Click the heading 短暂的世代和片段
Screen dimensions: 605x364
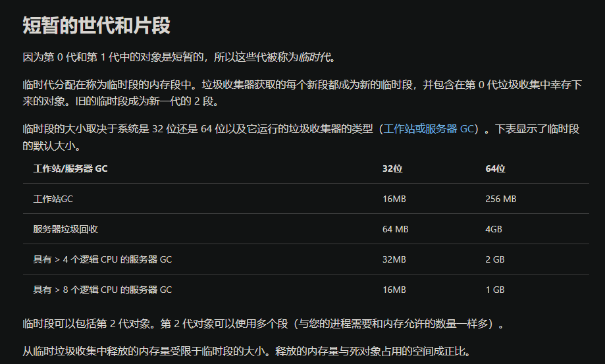point(96,26)
